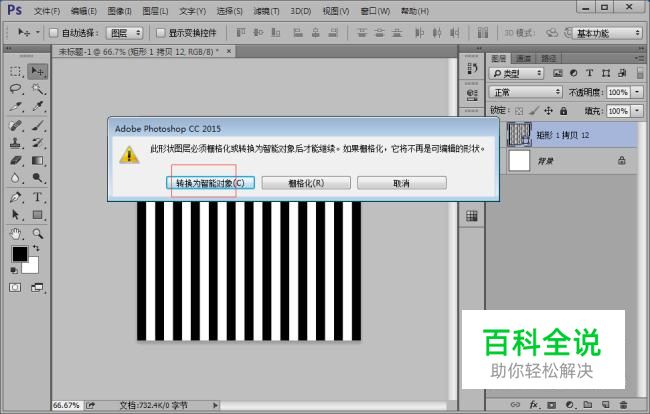
Task: Click the link layers icon
Action: [515, 404]
